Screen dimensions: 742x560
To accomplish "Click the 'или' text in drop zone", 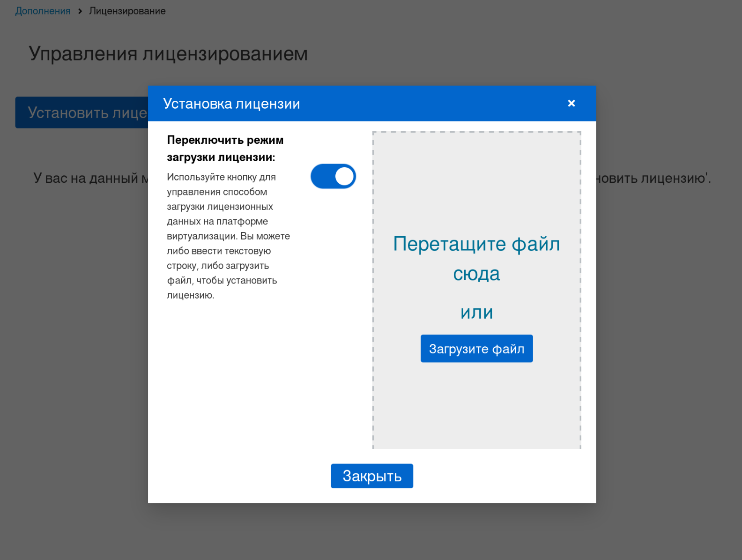I will 476,313.
